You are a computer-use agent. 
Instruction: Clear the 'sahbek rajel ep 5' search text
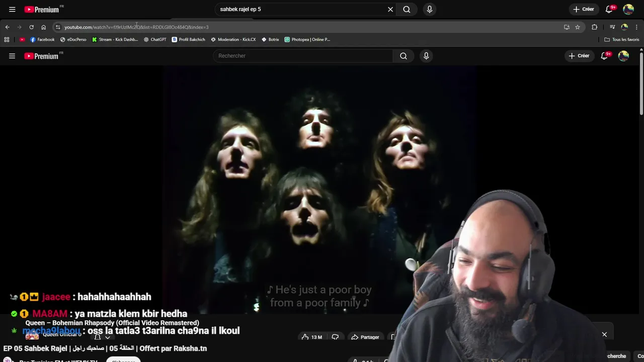coord(390,9)
